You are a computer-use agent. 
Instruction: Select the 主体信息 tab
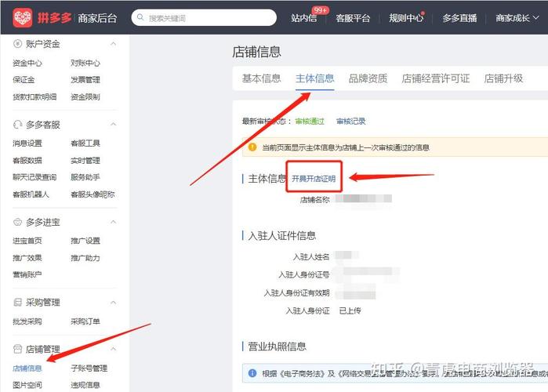315,78
